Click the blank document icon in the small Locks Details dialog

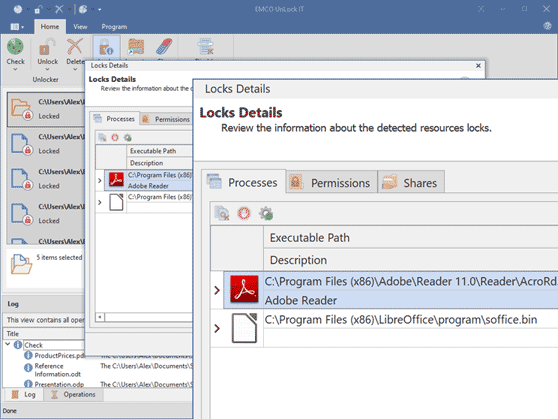click(x=116, y=202)
